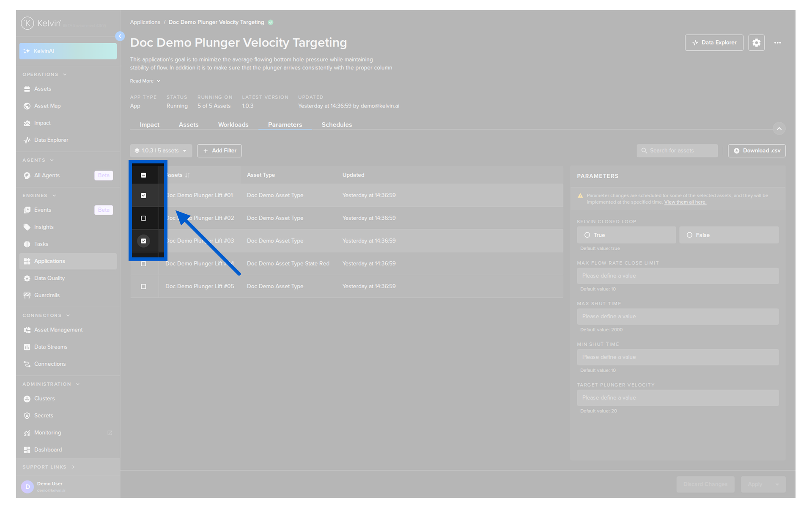812x508 pixels.
Task: Click the Max Shut Time input field
Action: pos(678,317)
